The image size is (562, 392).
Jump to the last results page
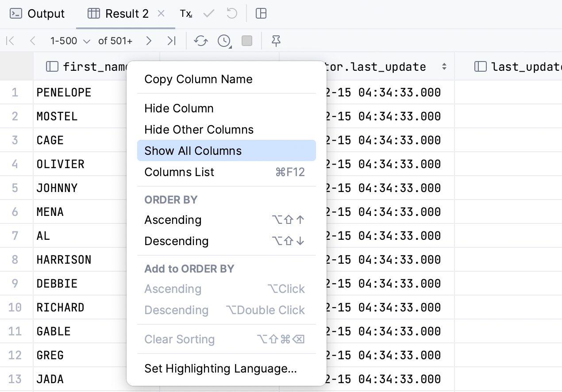point(171,41)
